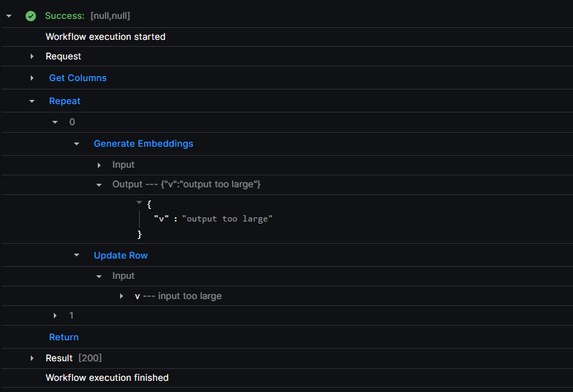
Task: Click the green success checkmark icon
Action: coord(31,16)
